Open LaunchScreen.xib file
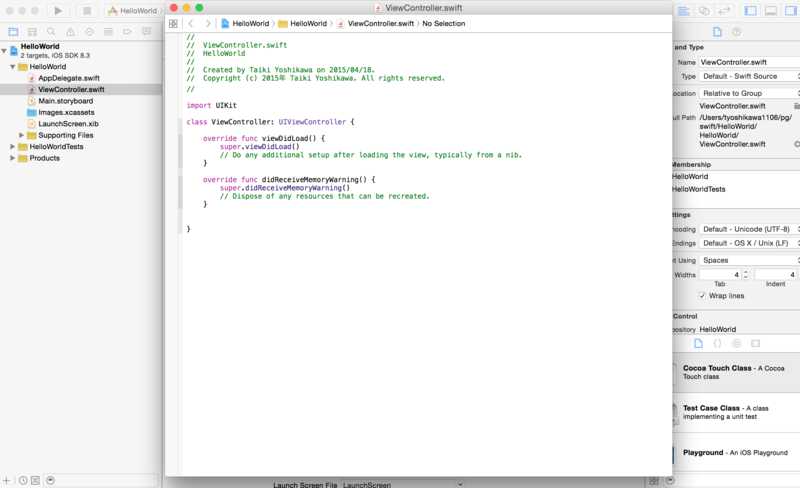800x488 pixels. (68, 124)
